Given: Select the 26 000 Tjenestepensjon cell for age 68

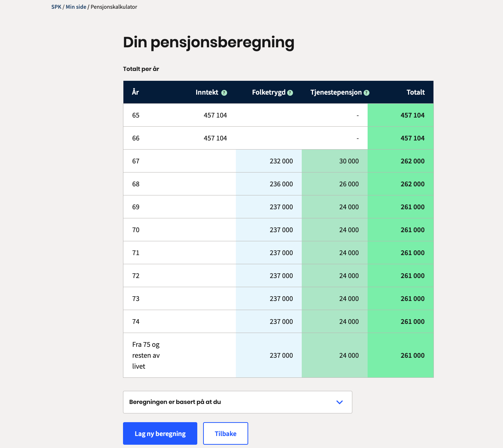Looking at the screenshot, I should tap(349, 184).
